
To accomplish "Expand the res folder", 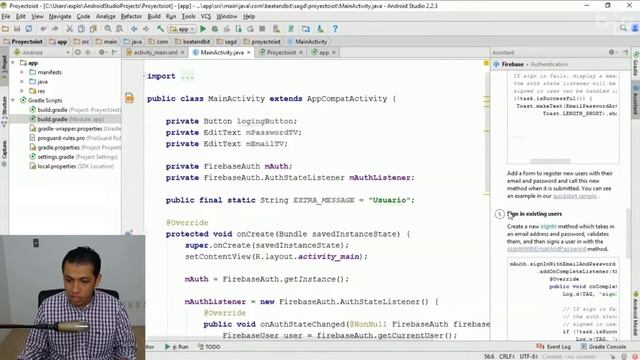I will [22, 91].
